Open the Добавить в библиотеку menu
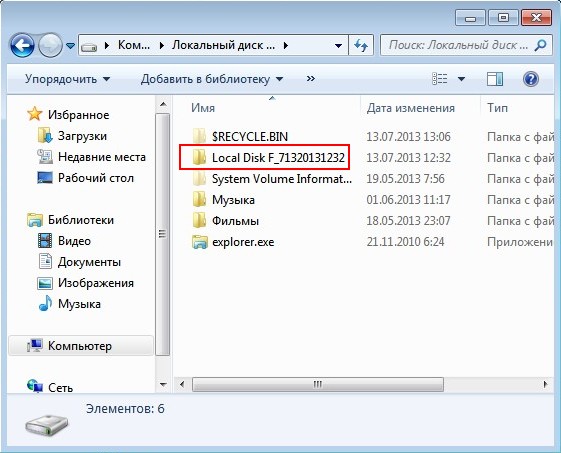 tap(212, 79)
